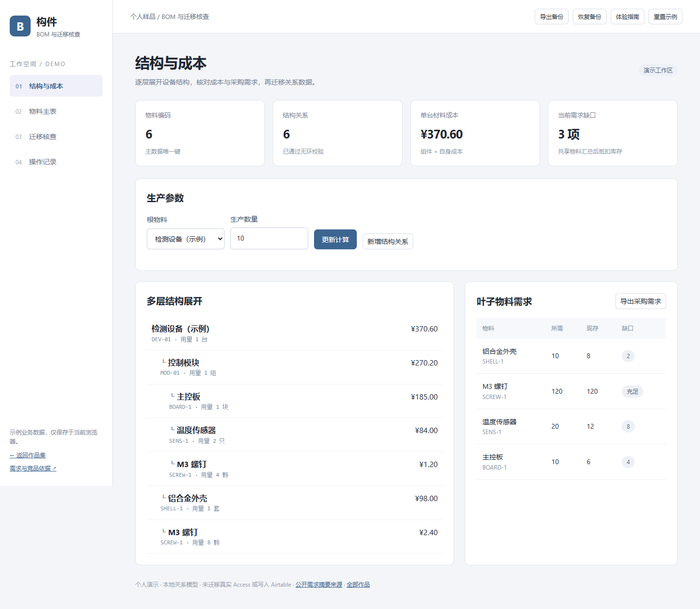Click the 结构关系 card value 6
Image resolution: width=700 pixels, height=609 pixels.
(286, 134)
